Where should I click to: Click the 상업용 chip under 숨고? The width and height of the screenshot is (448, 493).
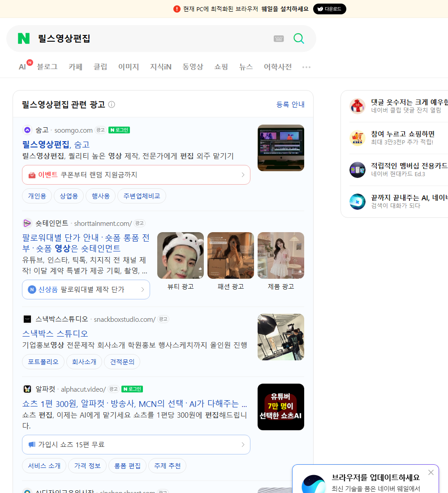[x=69, y=196]
